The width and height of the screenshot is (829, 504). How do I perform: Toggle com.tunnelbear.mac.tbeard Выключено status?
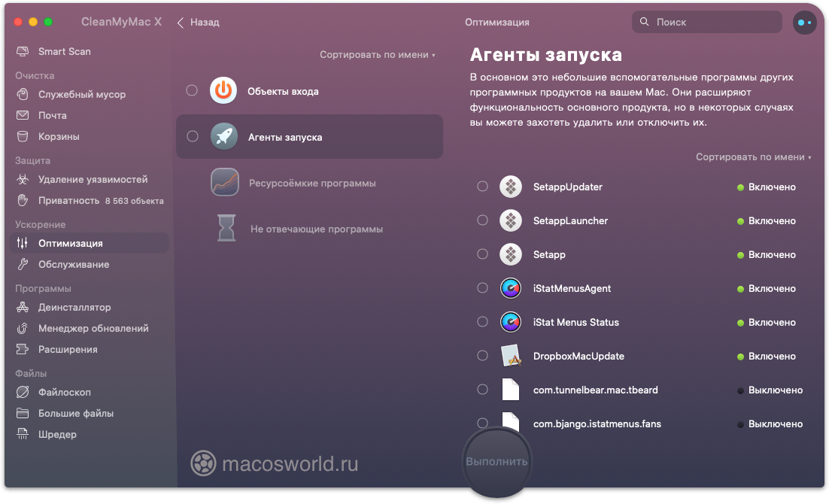point(770,390)
